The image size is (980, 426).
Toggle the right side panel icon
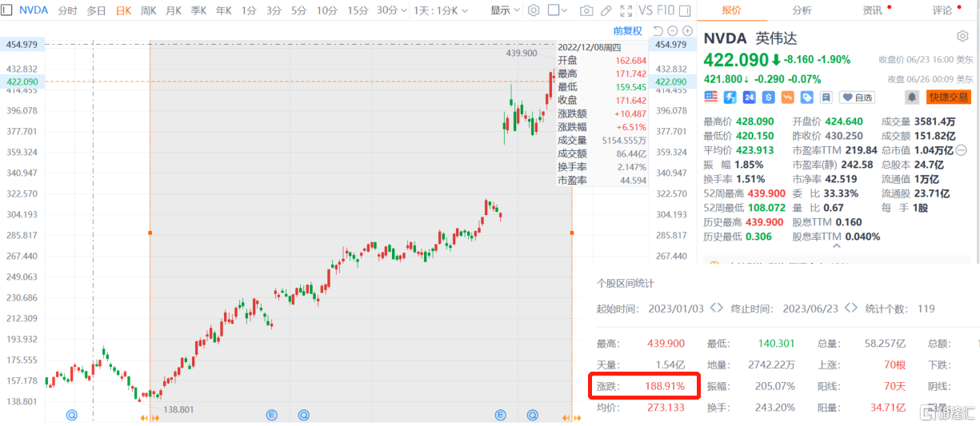pyautogui.click(x=685, y=11)
